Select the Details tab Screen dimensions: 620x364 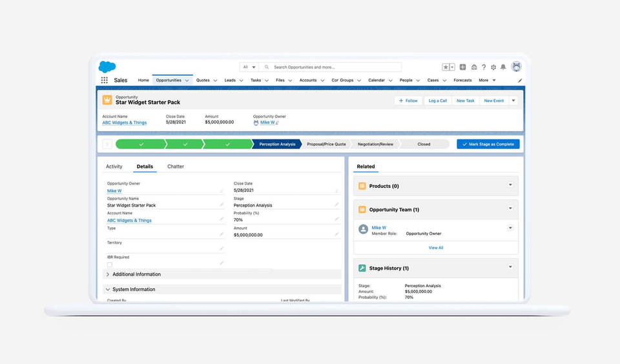tap(145, 167)
